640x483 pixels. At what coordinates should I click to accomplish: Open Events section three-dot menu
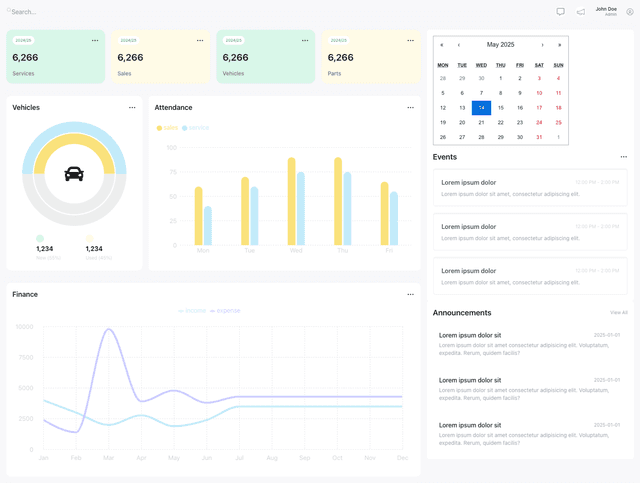tap(624, 157)
